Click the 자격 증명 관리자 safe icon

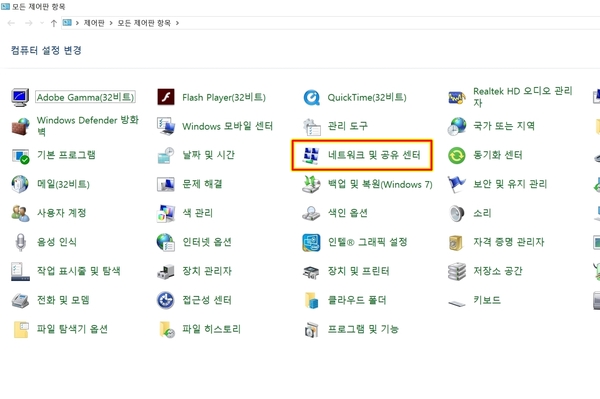(456, 243)
